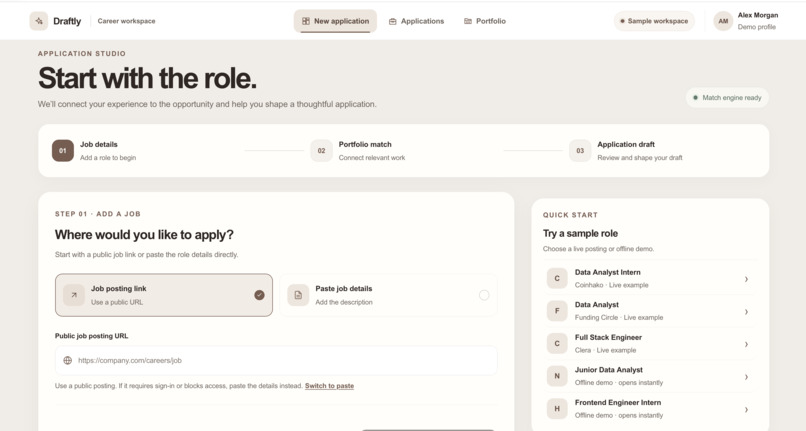The image size is (806, 431).
Task: Click the Draftly logo icon
Action: click(39, 21)
